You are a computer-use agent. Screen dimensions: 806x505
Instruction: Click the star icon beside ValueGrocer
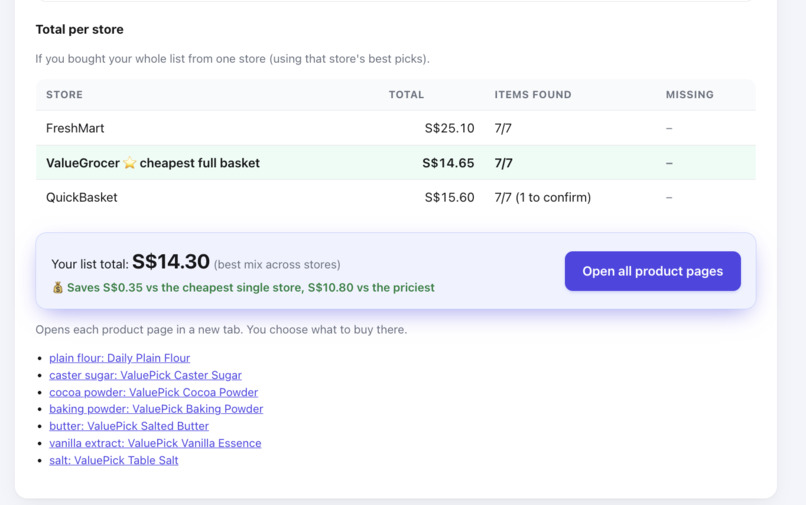[130, 163]
